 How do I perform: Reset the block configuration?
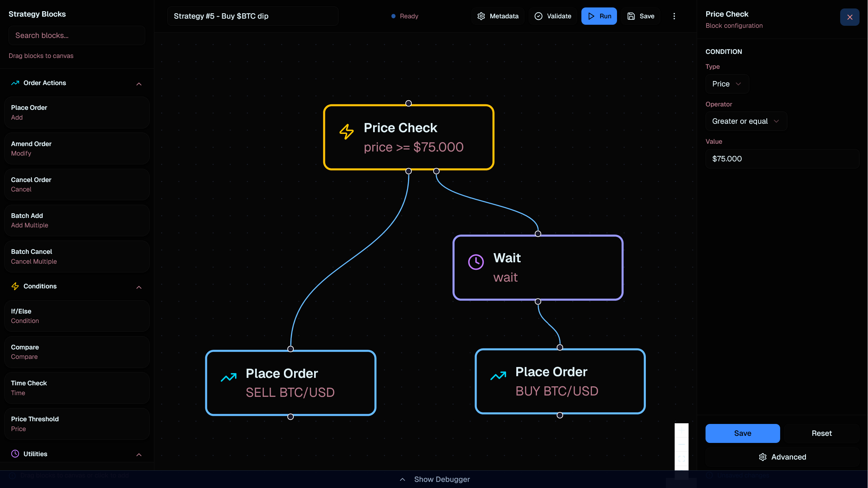821,433
